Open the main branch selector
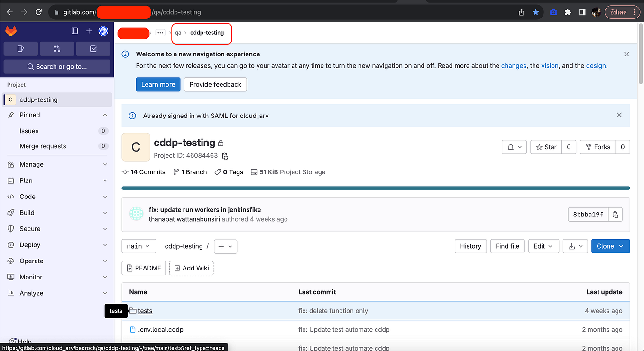 [x=138, y=246]
